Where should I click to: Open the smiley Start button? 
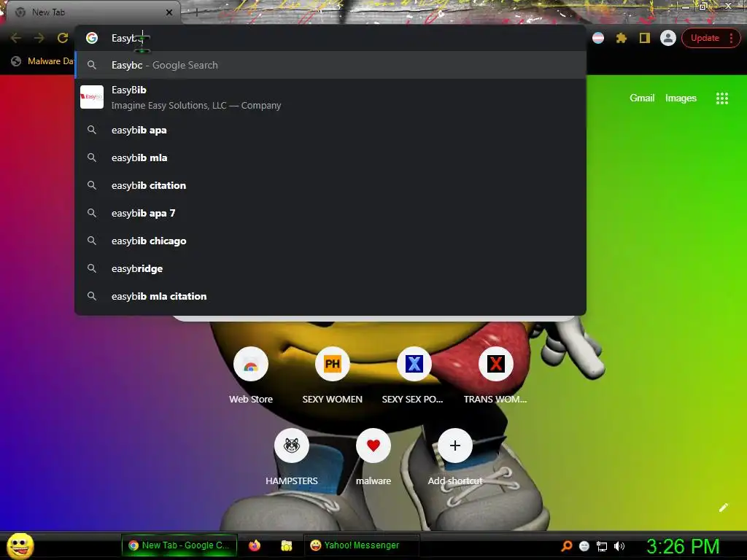(20, 545)
